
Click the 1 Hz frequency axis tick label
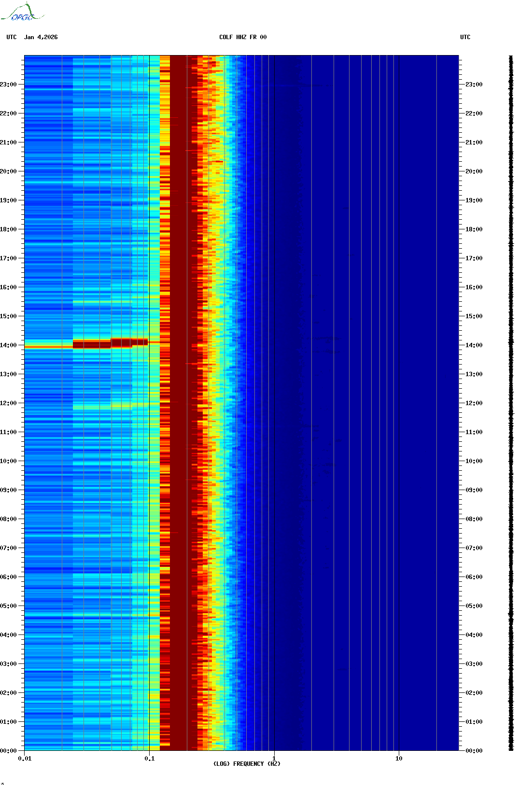(x=274, y=759)
